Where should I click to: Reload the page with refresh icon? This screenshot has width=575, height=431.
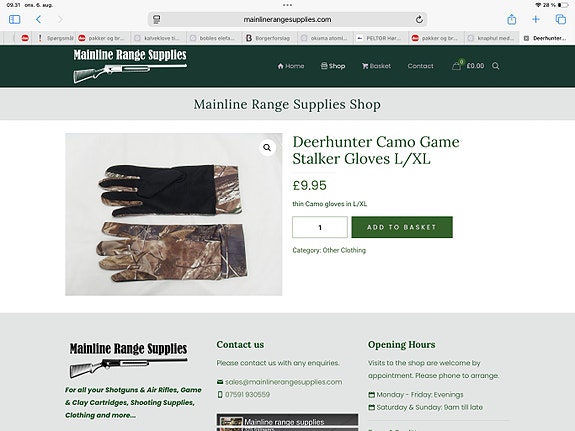419,19
